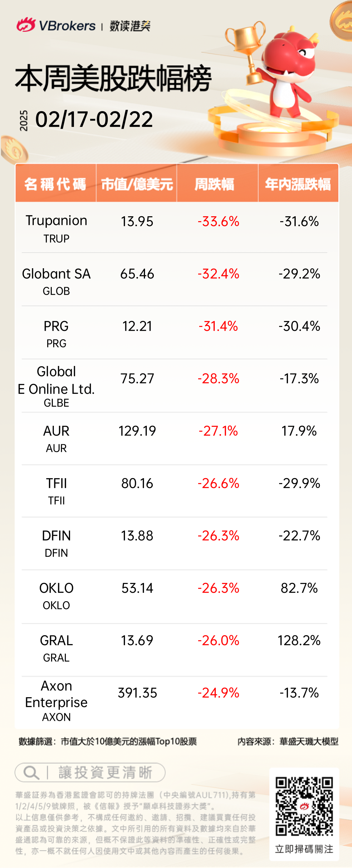352x868 pixels.
Task: Click the 立即掃碼關注 label
Action: [304, 849]
